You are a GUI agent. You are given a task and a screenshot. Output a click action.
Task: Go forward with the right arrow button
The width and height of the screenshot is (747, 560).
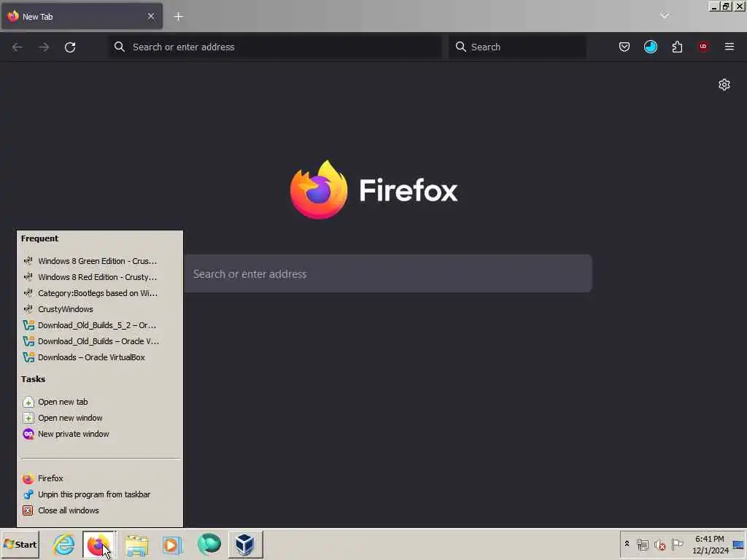coord(44,47)
